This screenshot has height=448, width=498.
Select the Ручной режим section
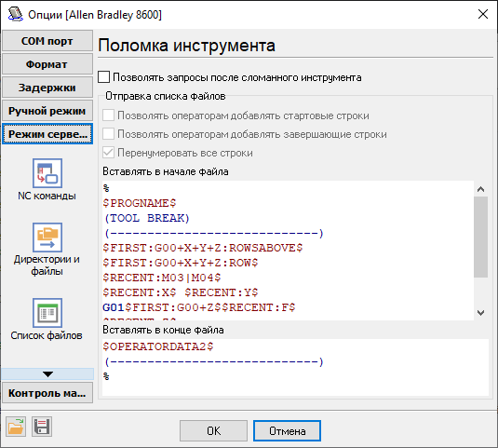(x=47, y=111)
